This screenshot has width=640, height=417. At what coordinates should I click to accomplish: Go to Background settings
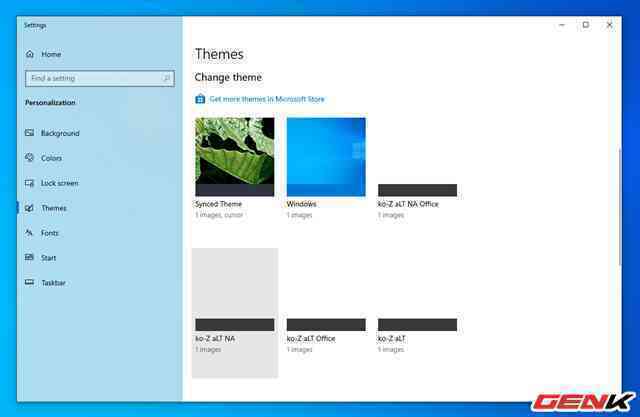pyautogui.click(x=60, y=133)
